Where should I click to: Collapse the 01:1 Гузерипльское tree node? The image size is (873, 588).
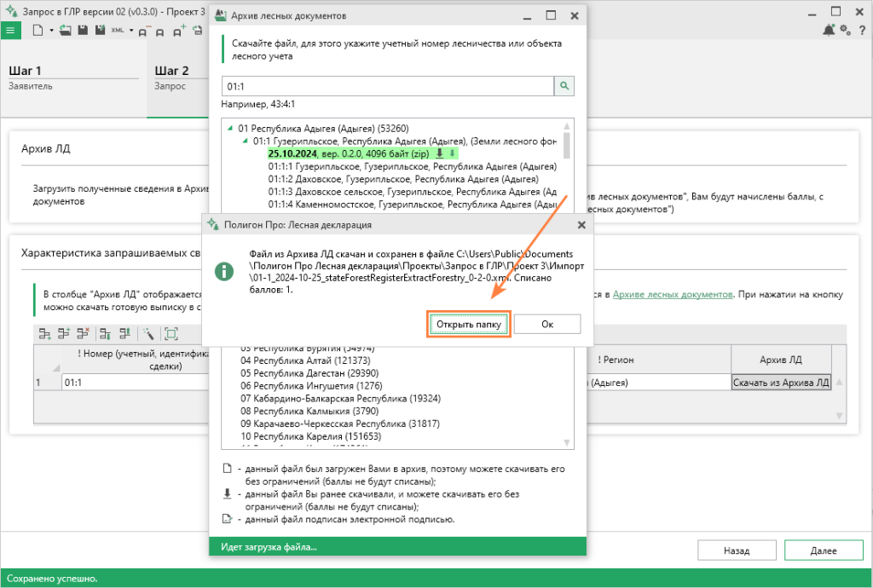point(245,141)
